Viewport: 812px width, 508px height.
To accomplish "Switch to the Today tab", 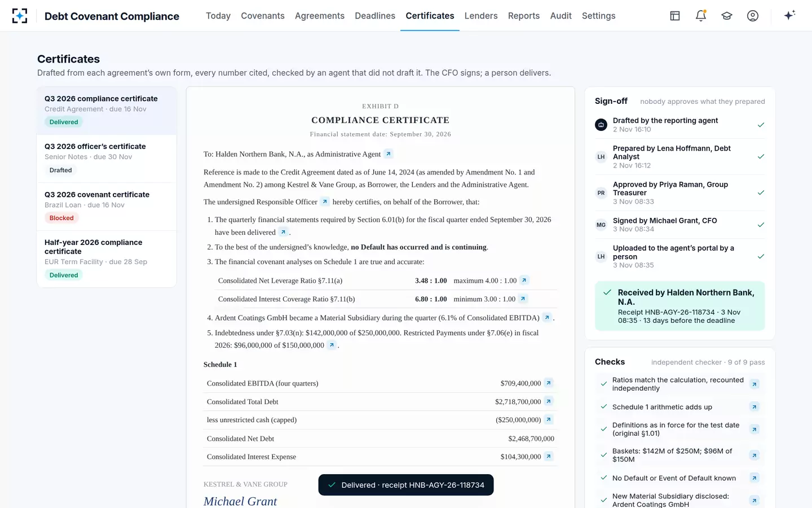I will click(218, 16).
